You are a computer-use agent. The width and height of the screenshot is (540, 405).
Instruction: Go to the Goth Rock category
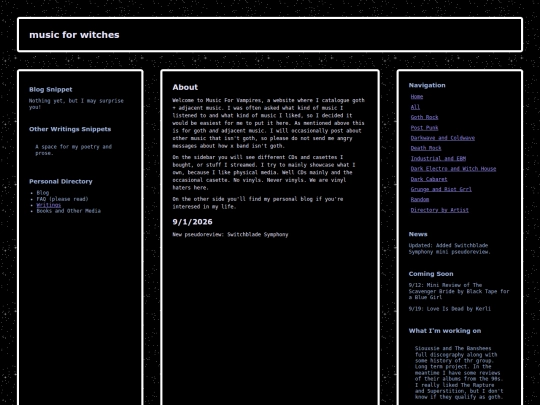[424, 117]
